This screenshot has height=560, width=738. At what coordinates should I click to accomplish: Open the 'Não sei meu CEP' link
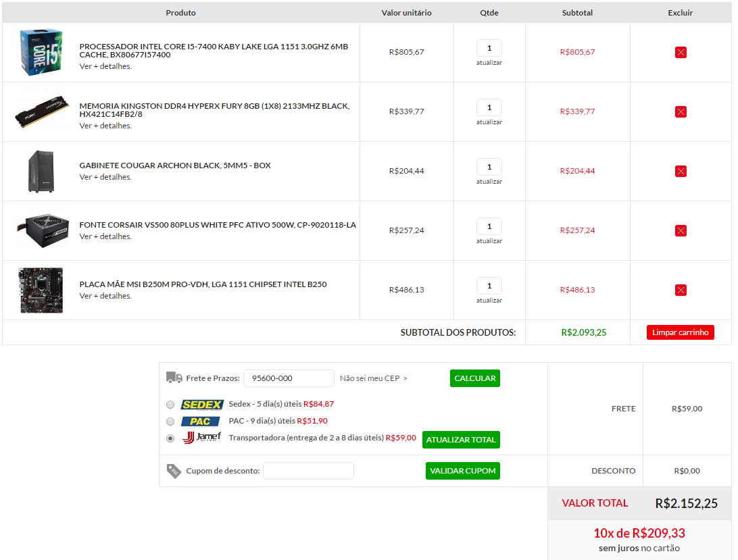pos(373,378)
